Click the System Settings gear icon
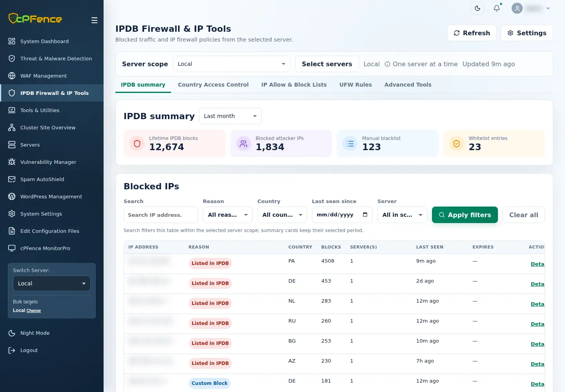Viewport: 565px width, 392px height. (12, 214)
